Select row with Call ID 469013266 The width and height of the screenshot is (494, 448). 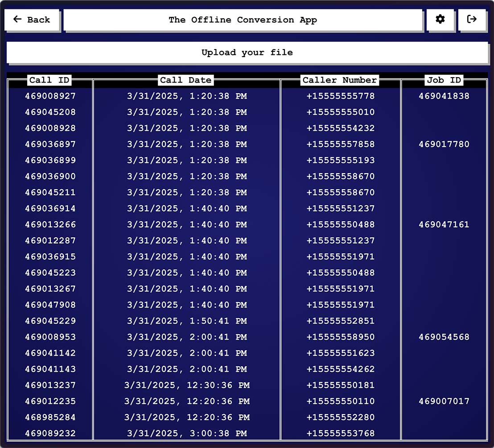click(x=50, y=224)
